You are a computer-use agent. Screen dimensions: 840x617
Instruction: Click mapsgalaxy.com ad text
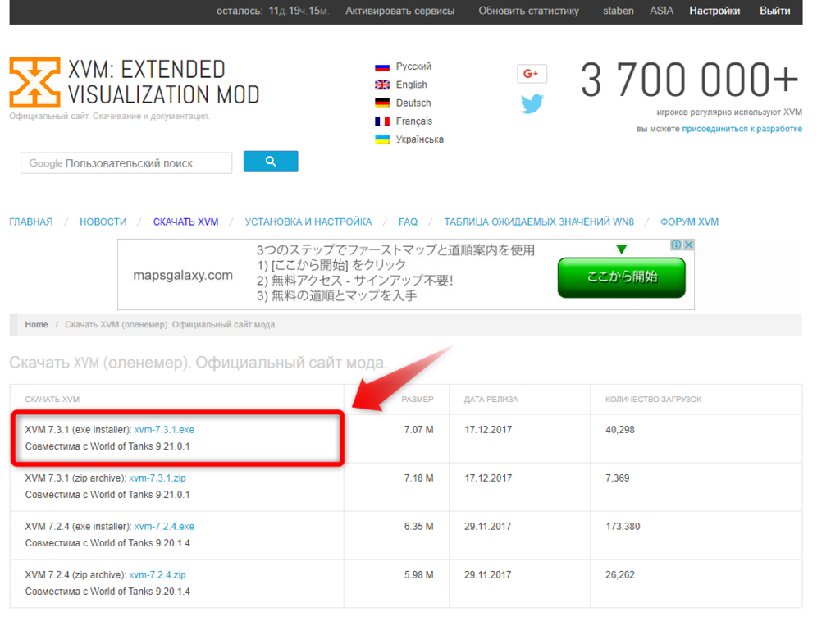(183, 276)
